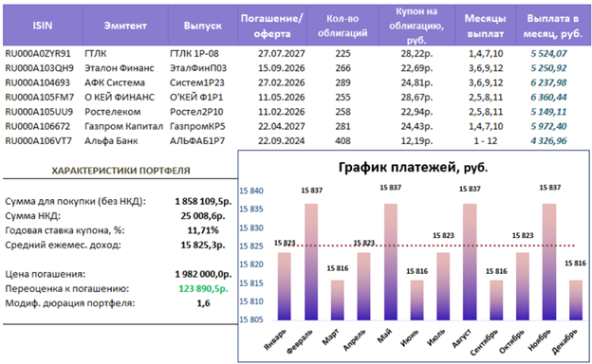Click coupon value 28,22р.
This screenshot has height=364, width=592.
click(416, 54)
